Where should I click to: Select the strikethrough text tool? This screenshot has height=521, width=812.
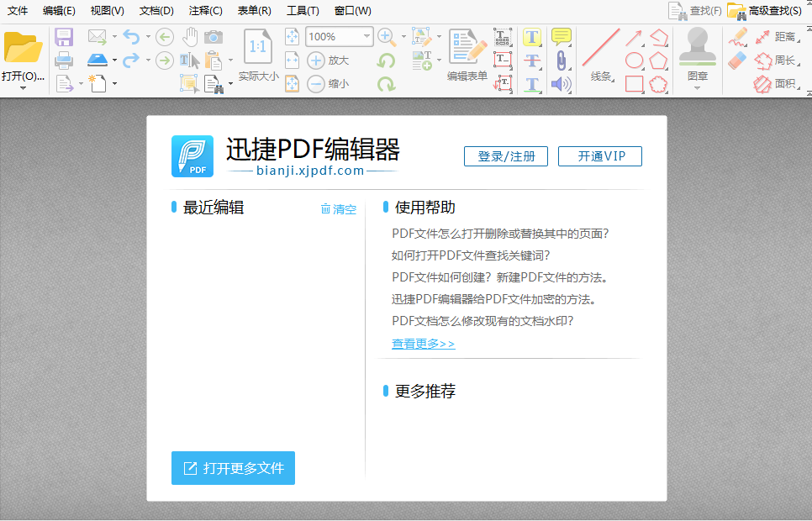532,60
